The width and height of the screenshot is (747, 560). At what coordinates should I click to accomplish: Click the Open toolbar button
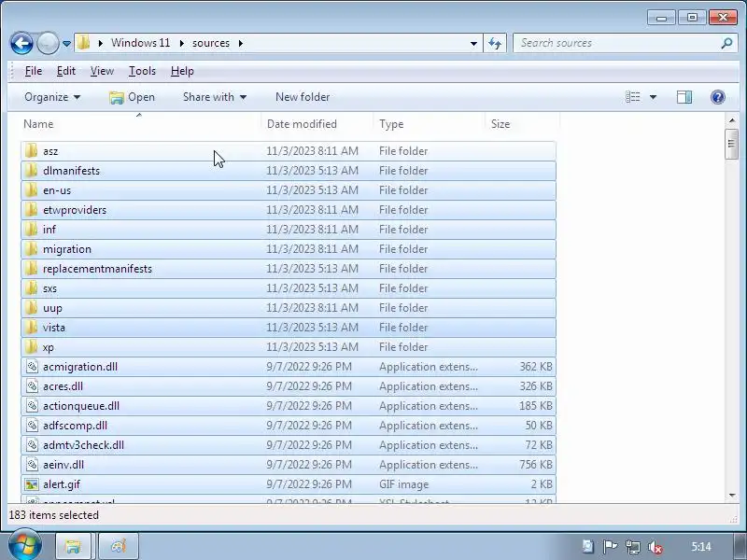(132, 97)
